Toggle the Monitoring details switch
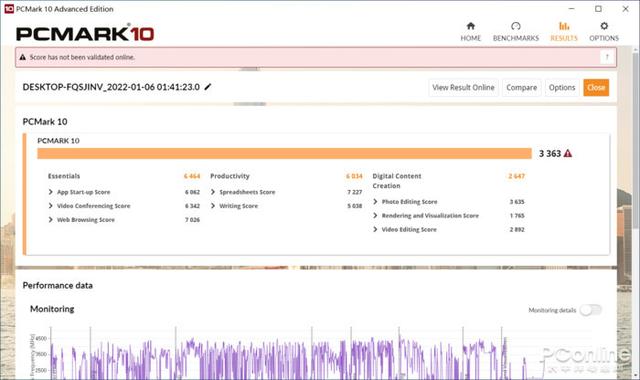The height and width of the screenshot is (380, 640). click(591, 310)
